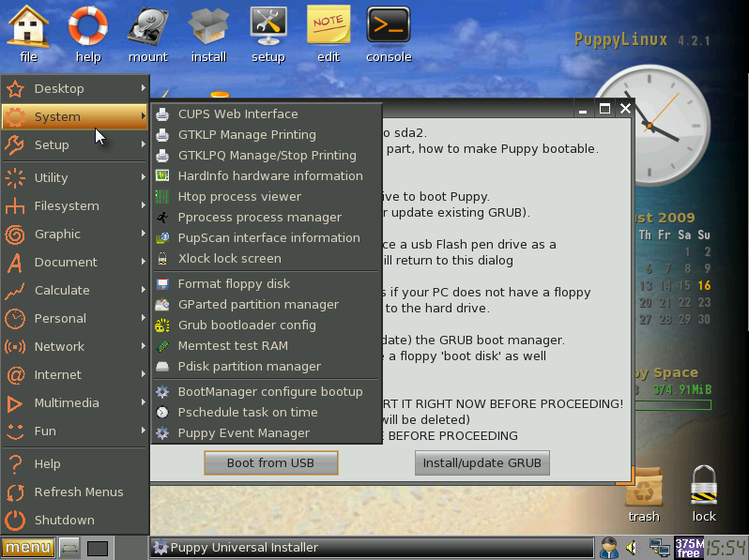Click the 15:54 taskbar clock
This screenshot has width=749, height=560.
726,548
